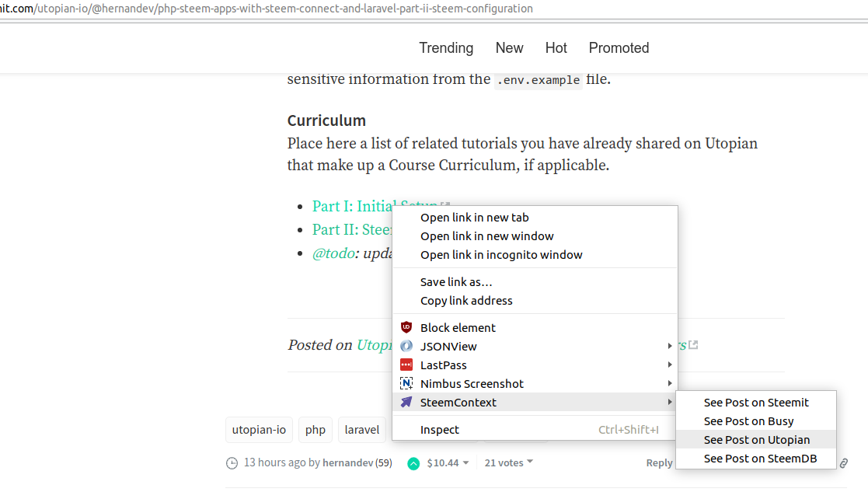Click the green upvote circle icon
Image resolution: width=868 pixels, height=492 pixels.
coord(413,463)
